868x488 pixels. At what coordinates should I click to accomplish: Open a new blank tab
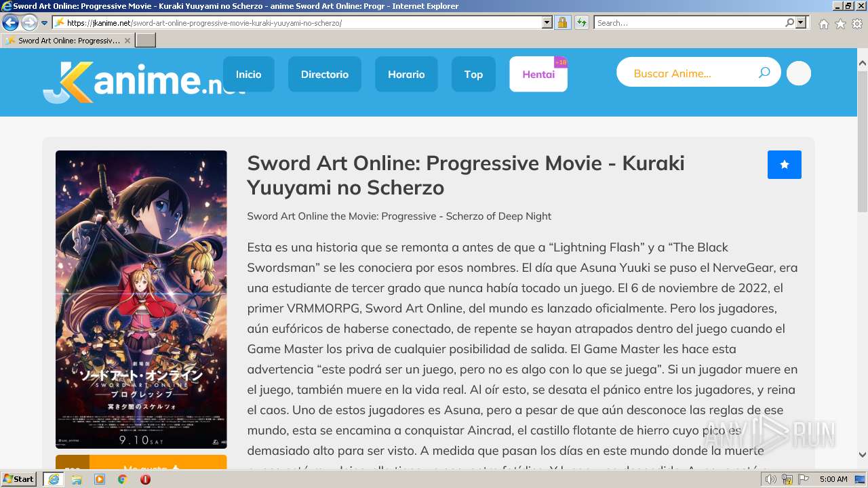pos(146,41)
